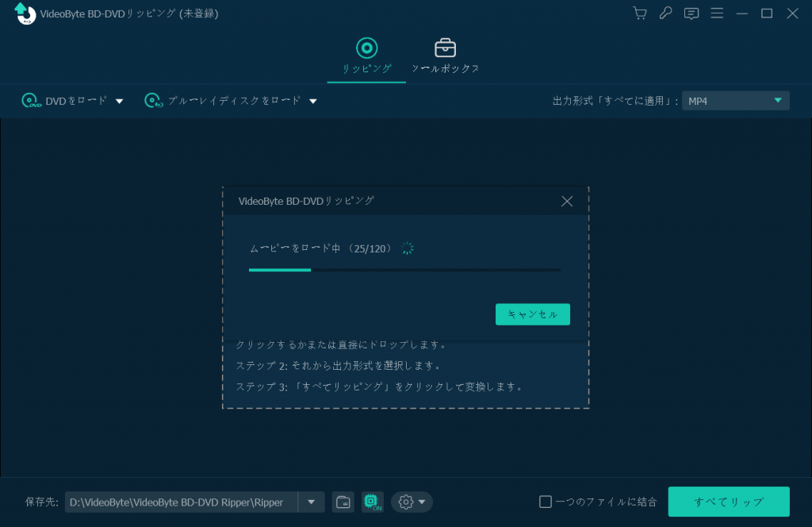
Task: Click the shopping cart icon in title bar
Action: pyautogui.click(x=639, y=13)
